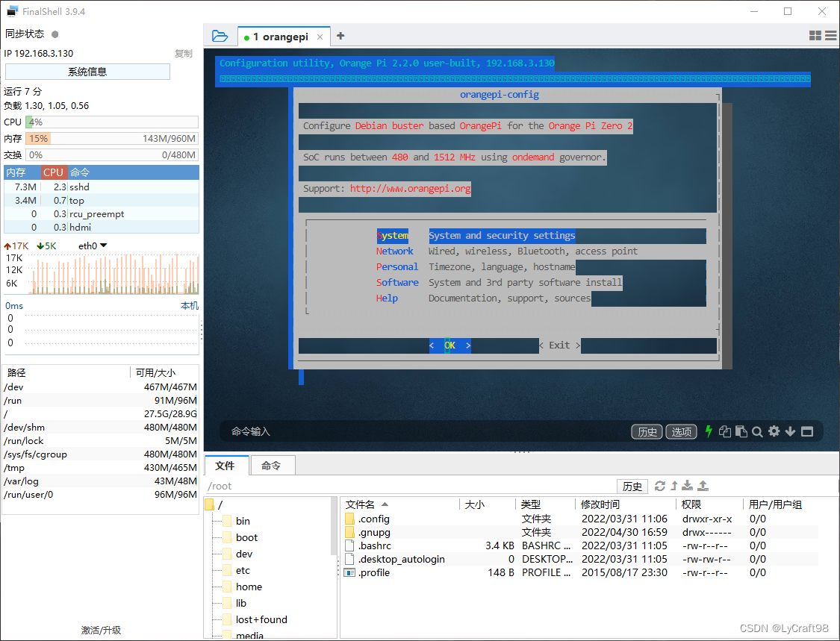This screenshot has height=641, width=840.
Task: Select the etc folder in tree
Action: coord(243,570)
